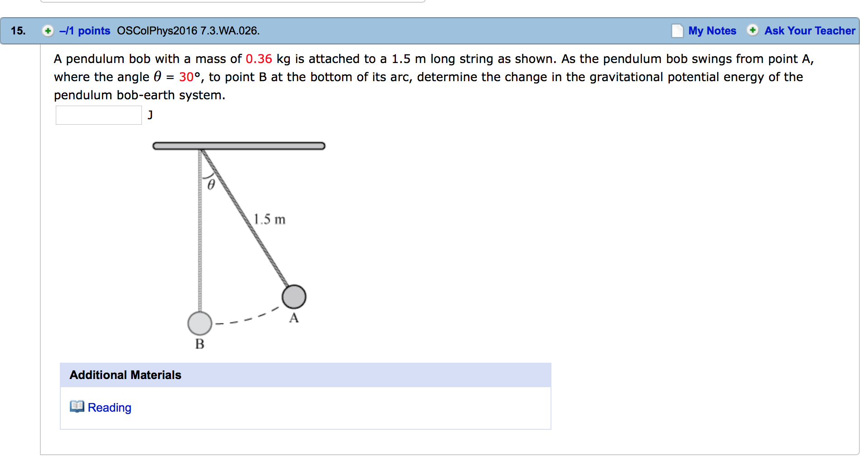Click the pendulum bob at point B
Image resolution: width=868 pixels, height=457 pixels.
click(x=200, y=323)
